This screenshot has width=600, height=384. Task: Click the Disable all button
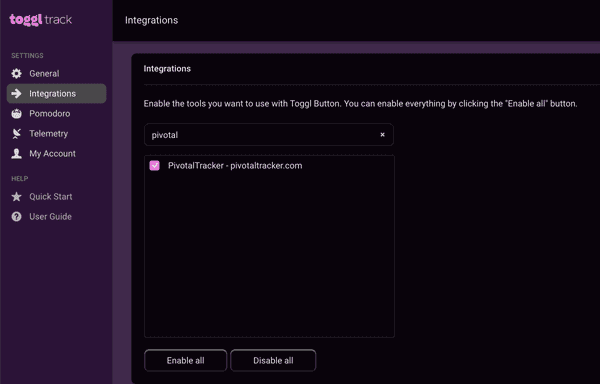(273, 360)
